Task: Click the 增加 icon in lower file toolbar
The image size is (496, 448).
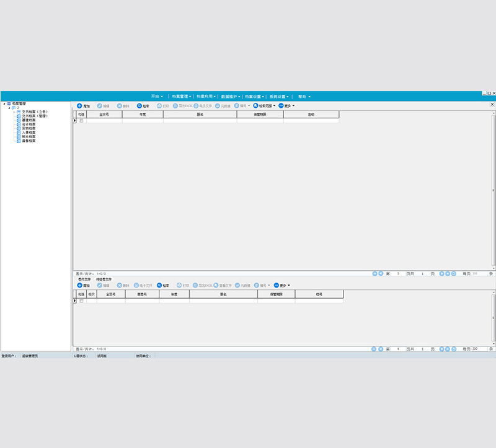Action: (79, 285)
